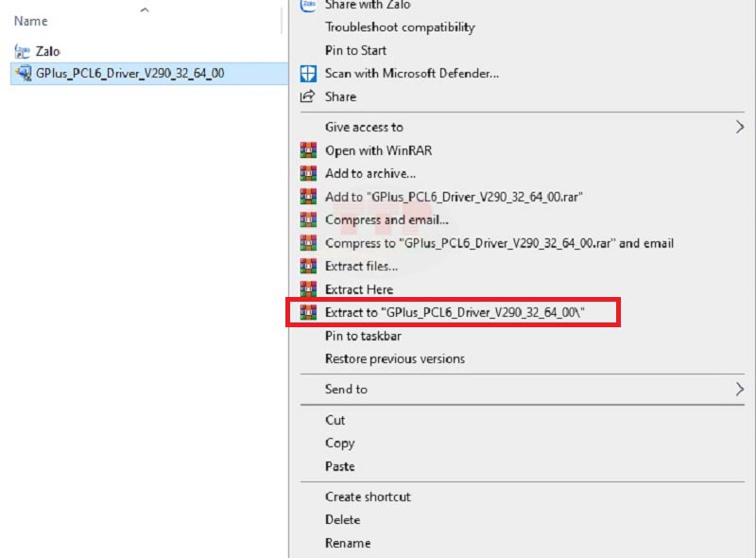
Task: Click the GPlus_PCL6_Driver archive file icon
Action: tap(23, 74)
